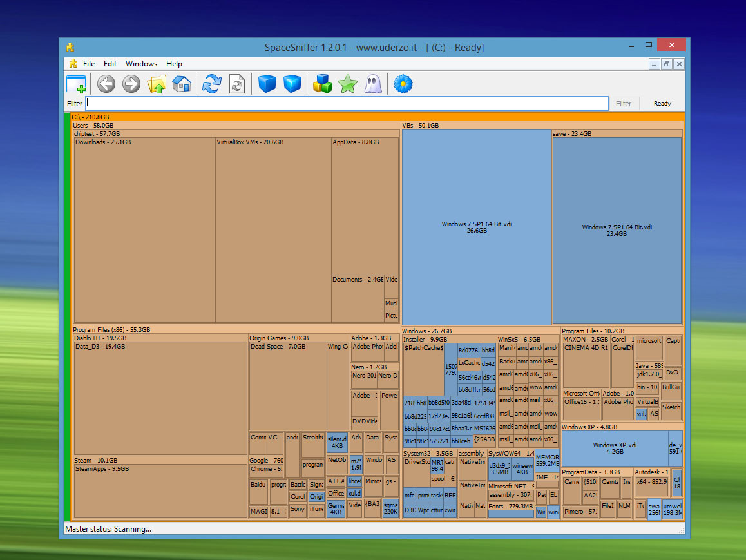The height and width of the screenshot is (560, 746).
Task: Click the second blue cube icon
Action: [x=292, y=84]
